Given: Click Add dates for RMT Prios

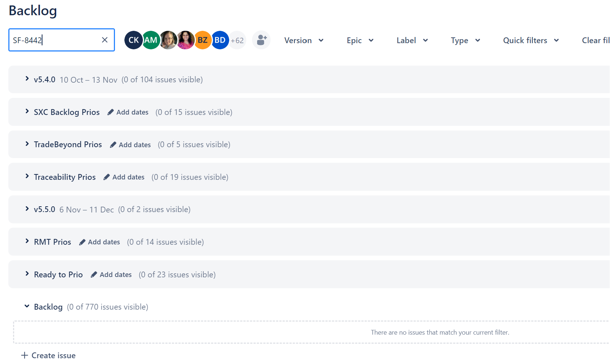Looking at the screenshot, I should [x=104, y=242].
